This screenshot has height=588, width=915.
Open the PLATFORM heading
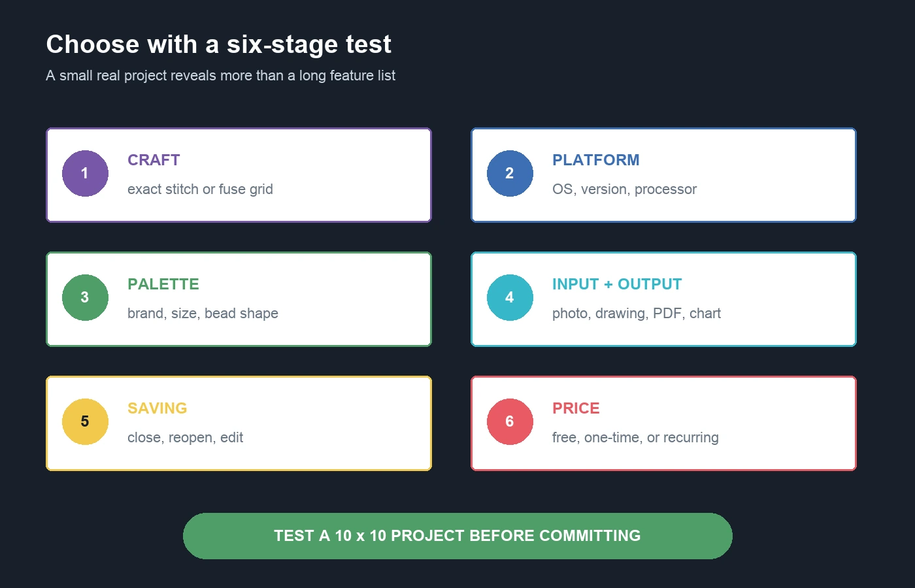pos(596,160)
